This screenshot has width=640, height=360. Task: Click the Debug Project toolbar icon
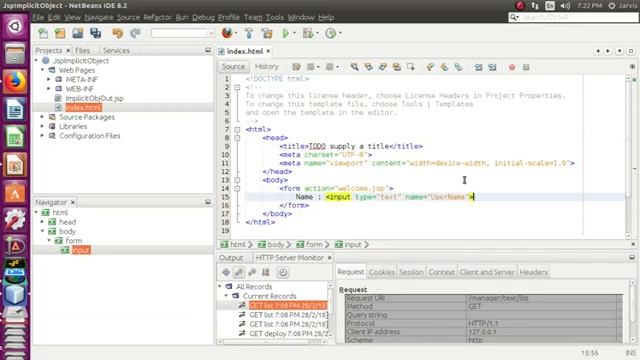(x=308, y=33)
